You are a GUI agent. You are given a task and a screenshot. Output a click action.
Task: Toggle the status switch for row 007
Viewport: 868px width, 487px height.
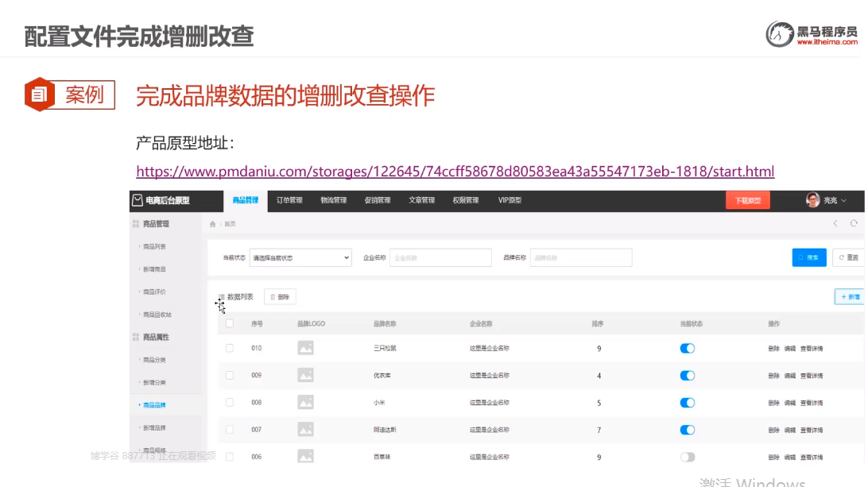tap(687, 430)
